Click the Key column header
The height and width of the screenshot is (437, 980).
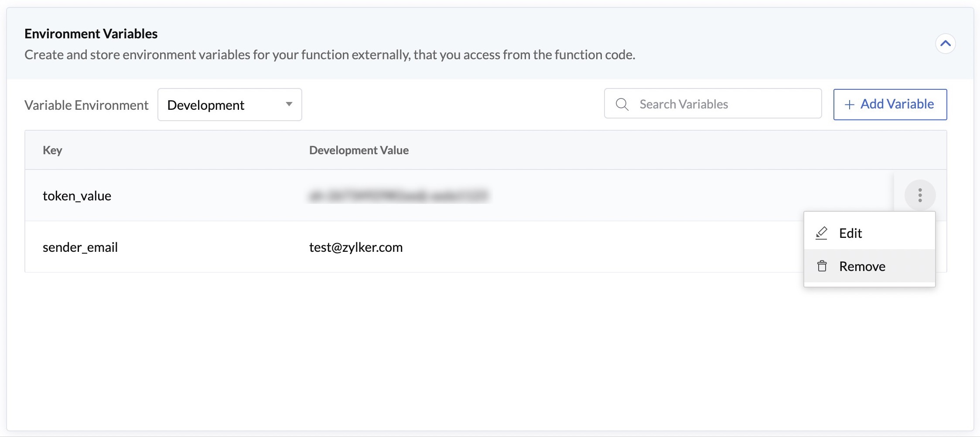click(x=52, y=150)
